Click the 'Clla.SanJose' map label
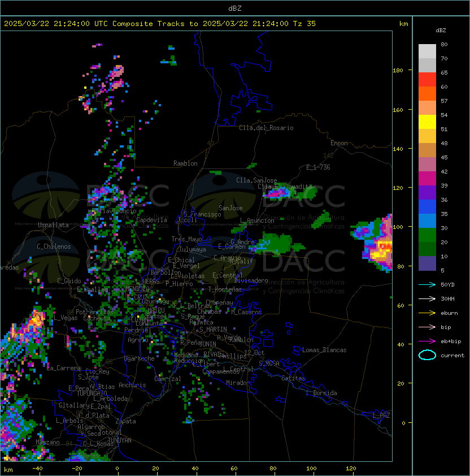Viewport: 470px width, 476px height. [x=256, y=180]
